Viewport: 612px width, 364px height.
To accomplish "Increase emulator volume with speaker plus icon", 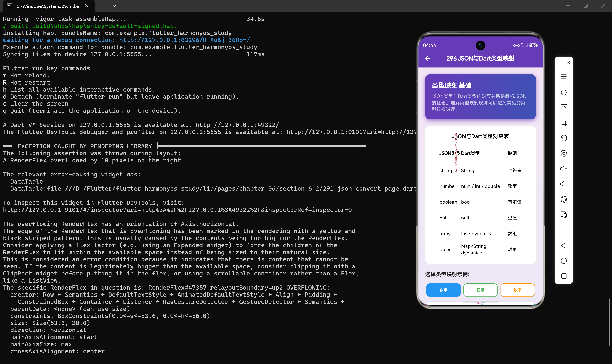I will 564,168.
